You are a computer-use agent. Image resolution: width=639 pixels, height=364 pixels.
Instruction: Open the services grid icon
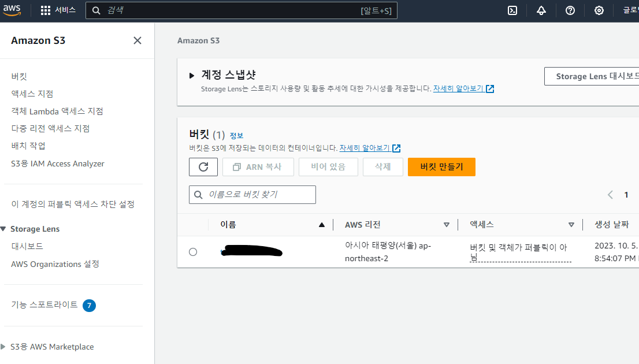[46, 10]
